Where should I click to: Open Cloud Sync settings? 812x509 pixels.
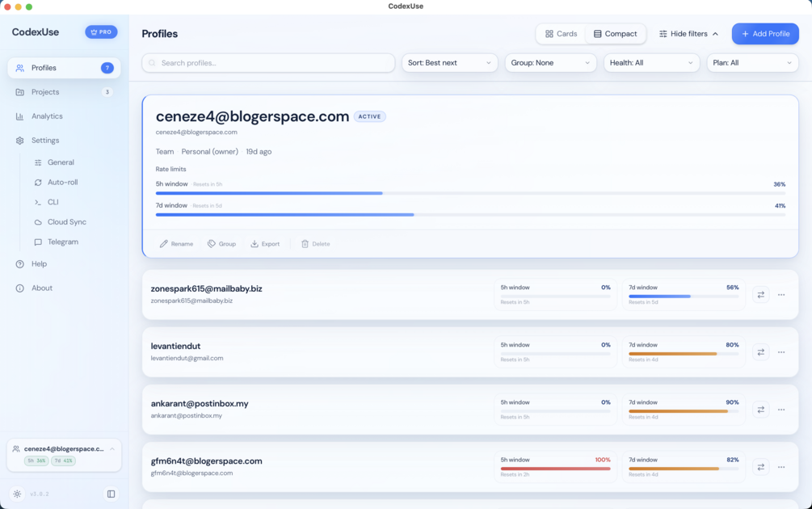67,221
